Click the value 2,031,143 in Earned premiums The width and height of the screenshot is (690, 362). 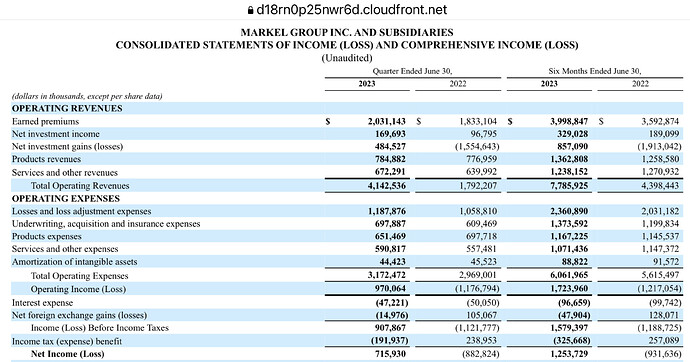(x=387, y=121)
